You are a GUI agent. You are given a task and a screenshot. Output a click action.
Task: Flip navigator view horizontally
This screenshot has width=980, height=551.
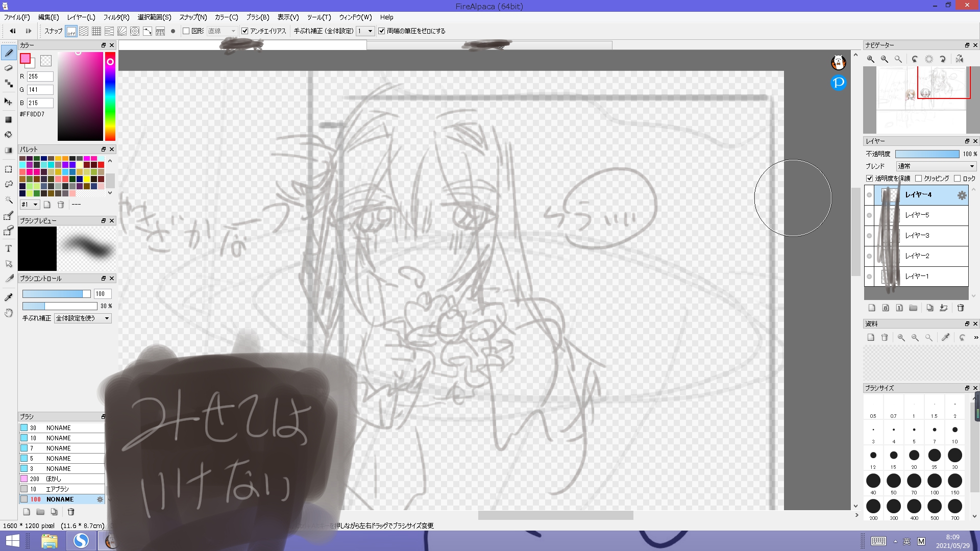click(x=960, y=59)
